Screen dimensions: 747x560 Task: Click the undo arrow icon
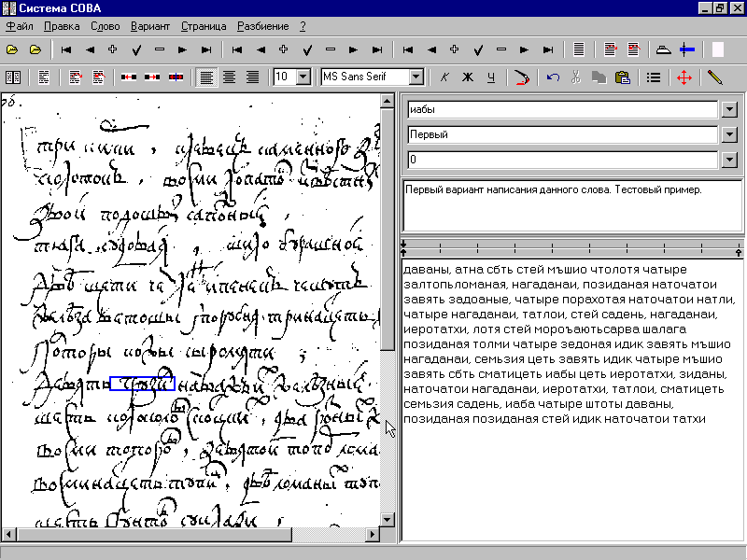click(x=554, y=77)
